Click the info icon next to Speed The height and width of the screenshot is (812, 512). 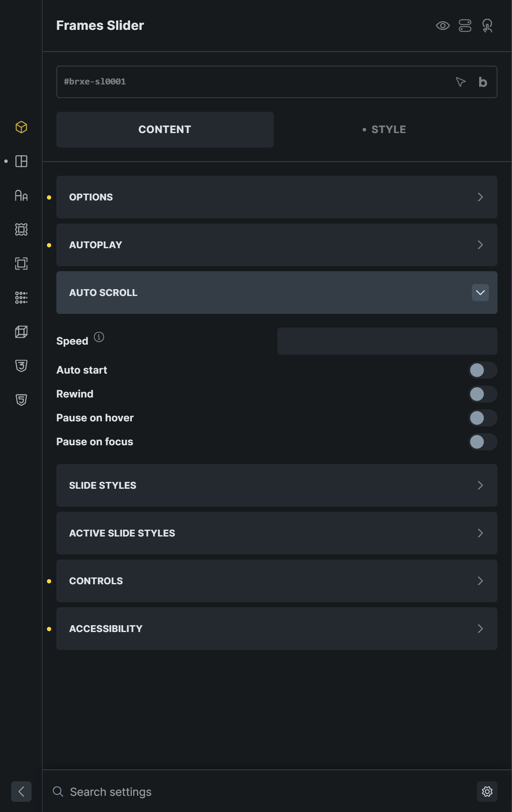[x=99, y=337]
